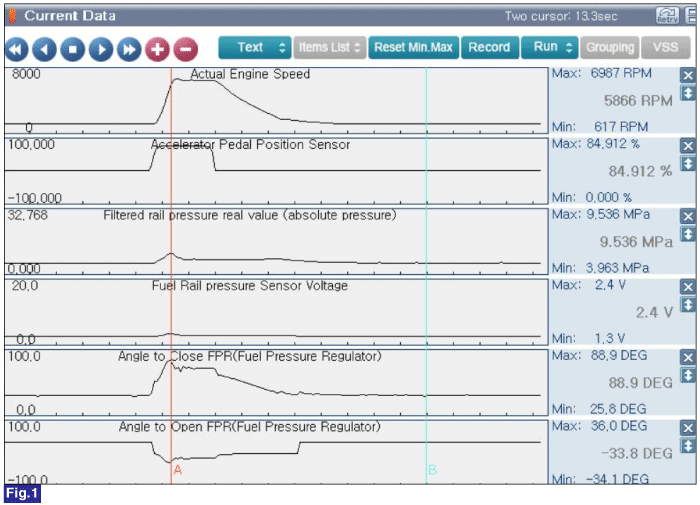
Task: Click the 9.536 MPa current value
Action: tap(636, 242)
